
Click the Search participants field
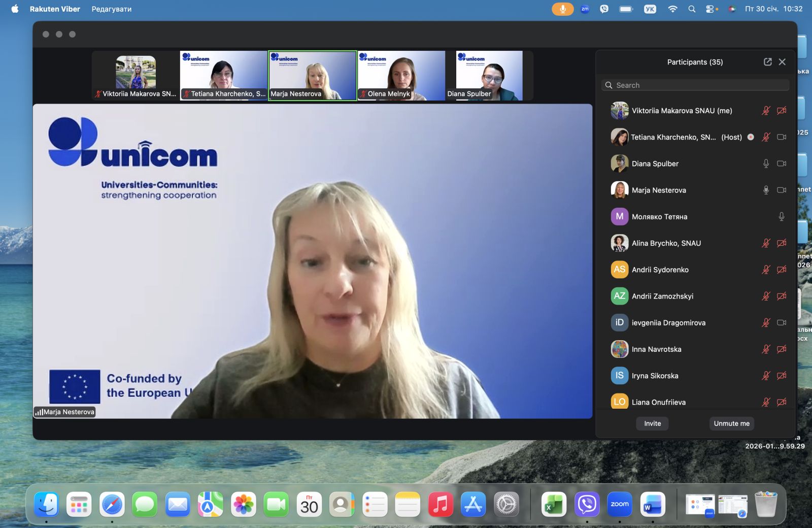695,85
